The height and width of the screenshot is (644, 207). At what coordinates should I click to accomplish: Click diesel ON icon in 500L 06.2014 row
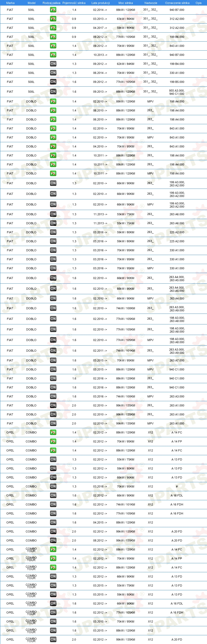click(x=53, y=73)
